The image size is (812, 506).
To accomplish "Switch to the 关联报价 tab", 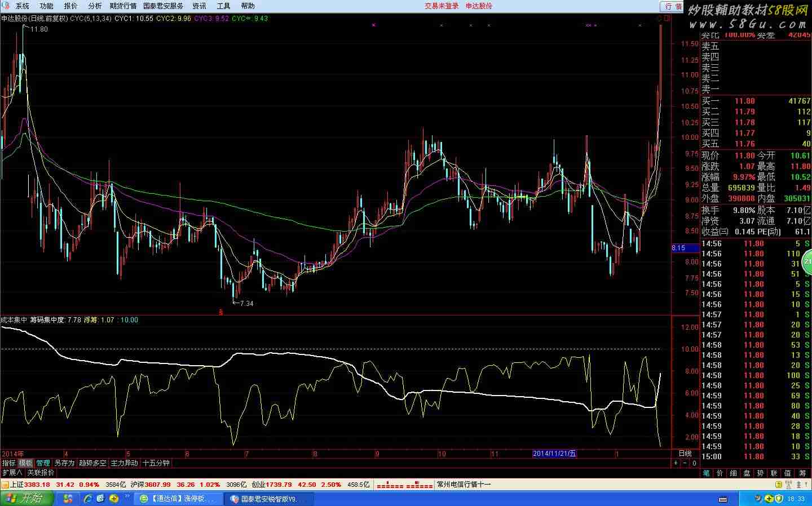I will (x=41, y=473).
